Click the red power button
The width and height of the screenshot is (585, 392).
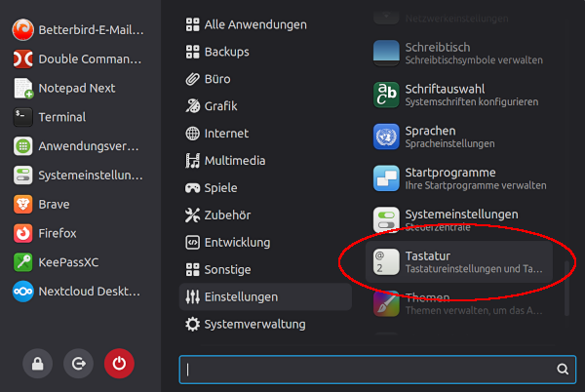[119, 364]
